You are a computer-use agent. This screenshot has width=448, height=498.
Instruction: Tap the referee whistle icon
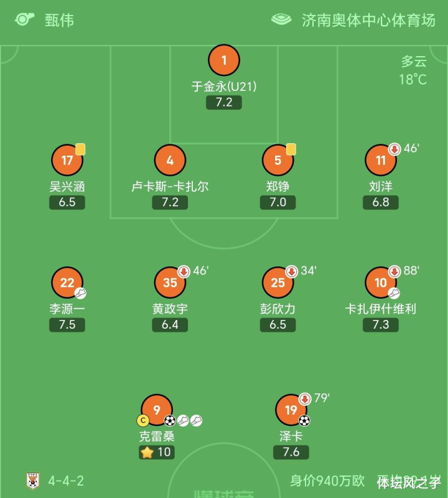pos(24,19)
